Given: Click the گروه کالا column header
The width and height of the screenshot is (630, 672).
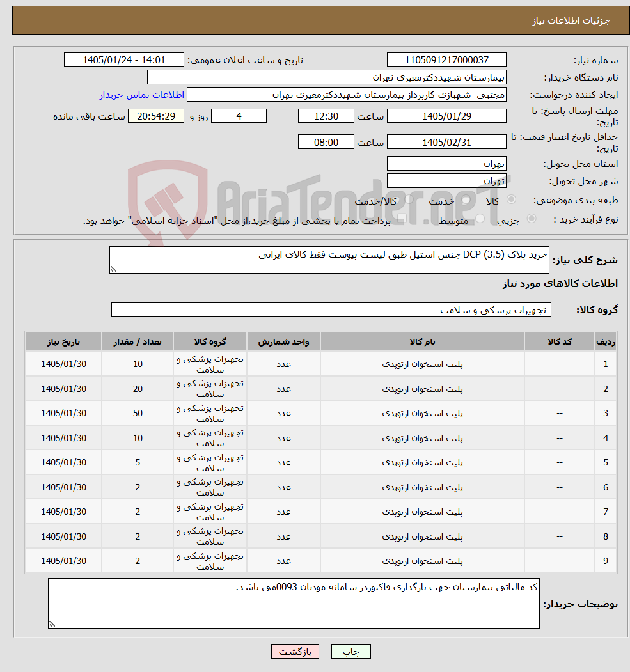Looking at the screenshot, I should pos(210,341).
